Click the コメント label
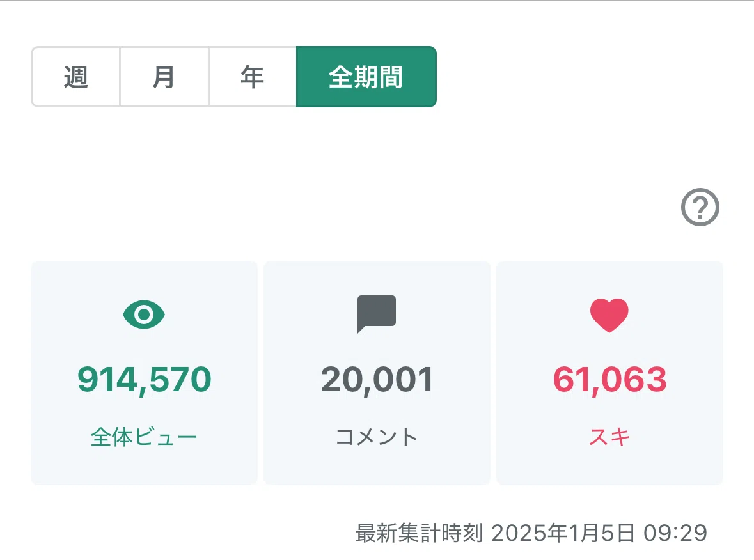The width and height of the screenshot is (754, 560). pos(377,437)
